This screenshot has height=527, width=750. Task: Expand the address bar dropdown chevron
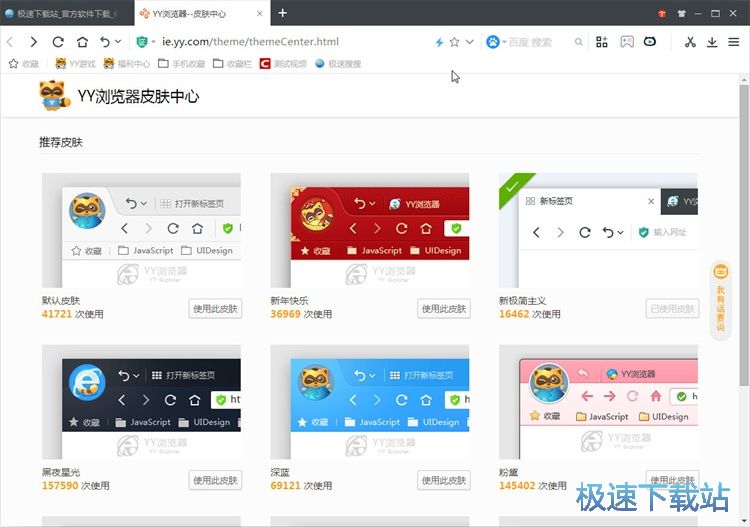click(x=470, y=42)
